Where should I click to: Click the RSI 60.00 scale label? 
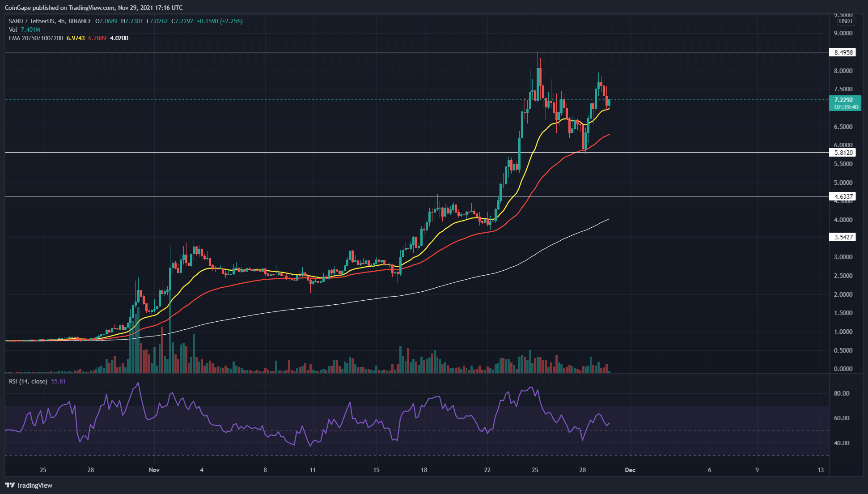coord(842,418)
